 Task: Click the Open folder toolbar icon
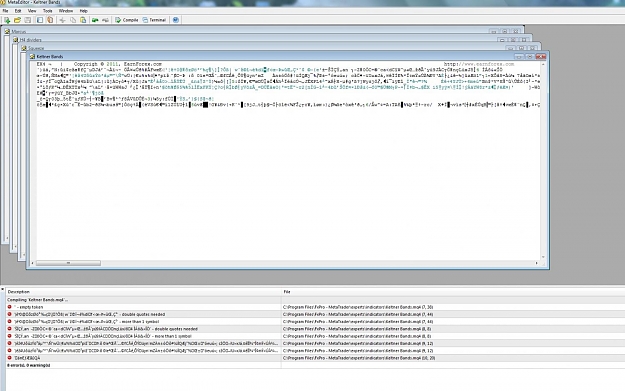coord(17,20)
